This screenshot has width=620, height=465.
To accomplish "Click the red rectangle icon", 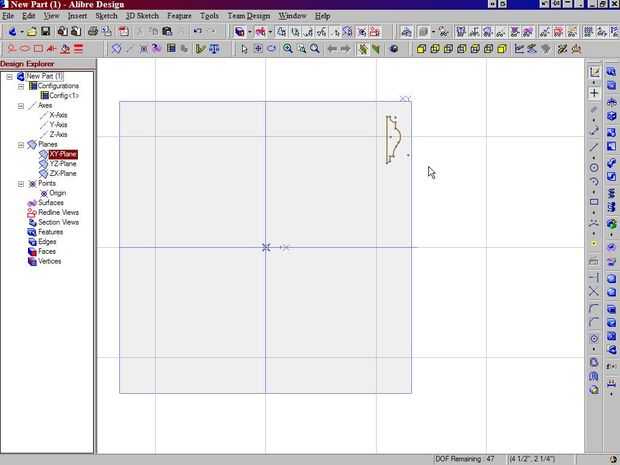I will (x=38, y=49).
